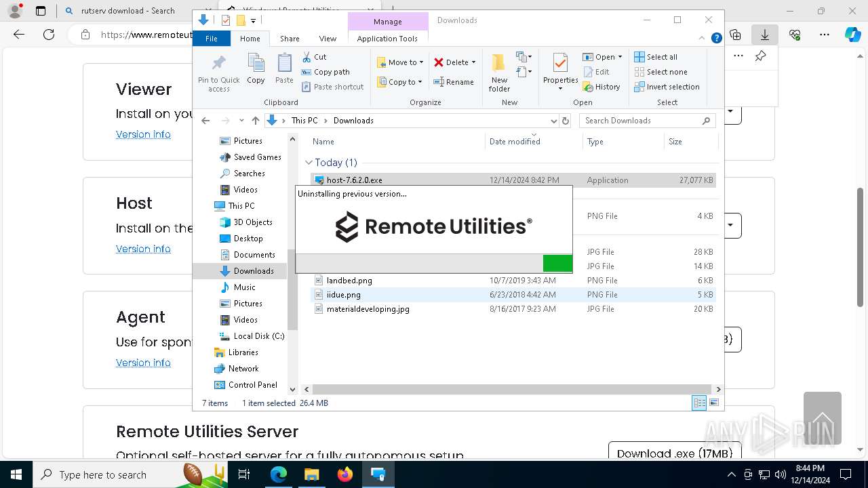
Task: Click the uninstall progress bar
Action: pyautogui.click(x=434, y=263)
